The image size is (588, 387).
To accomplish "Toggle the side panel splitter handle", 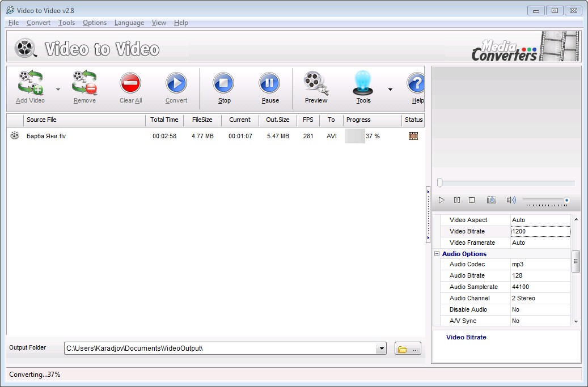I will [428, 215].
